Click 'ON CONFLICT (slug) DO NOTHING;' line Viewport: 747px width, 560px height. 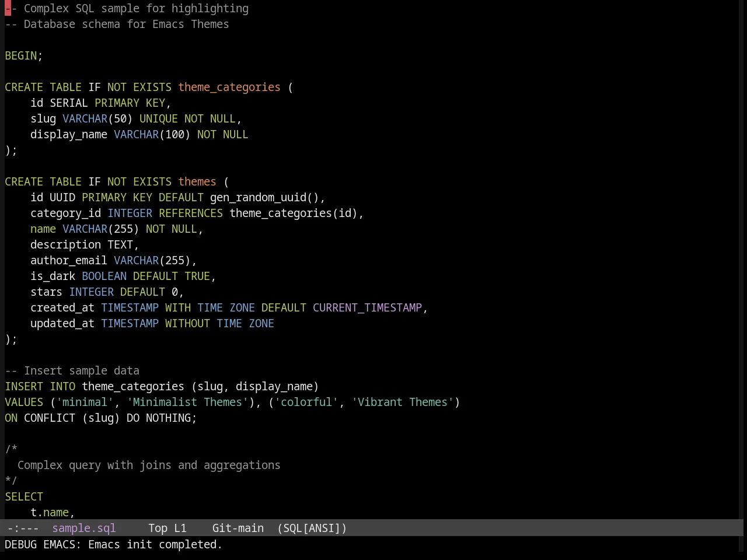point(101,418)
